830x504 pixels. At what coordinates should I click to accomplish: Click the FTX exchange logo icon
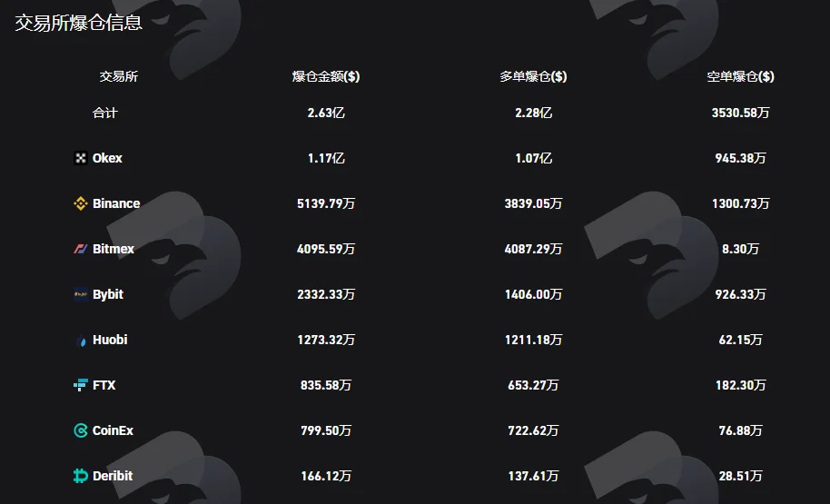click(81, 385)
